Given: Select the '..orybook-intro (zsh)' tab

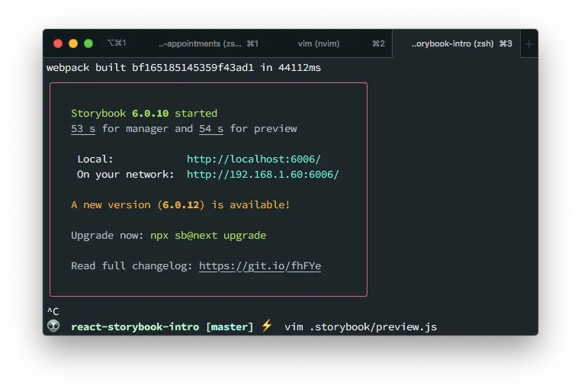Looking at the screenshot, I should 456,43.
